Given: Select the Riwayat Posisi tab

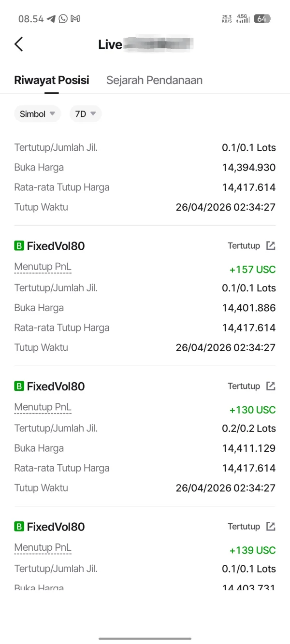Looking at the screenshot, I should click(52, 80).
